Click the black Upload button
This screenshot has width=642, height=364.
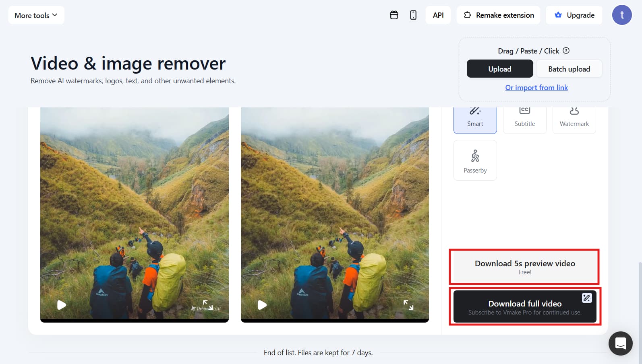pos(500,69)
